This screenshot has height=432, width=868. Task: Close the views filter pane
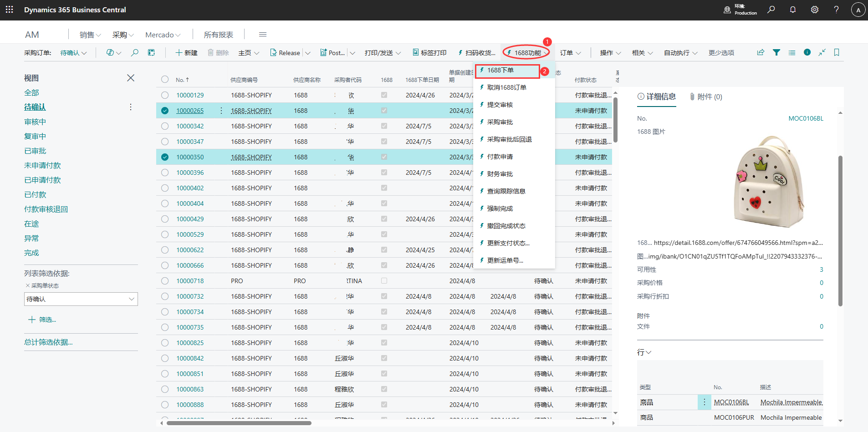click(x=131, y=78)
